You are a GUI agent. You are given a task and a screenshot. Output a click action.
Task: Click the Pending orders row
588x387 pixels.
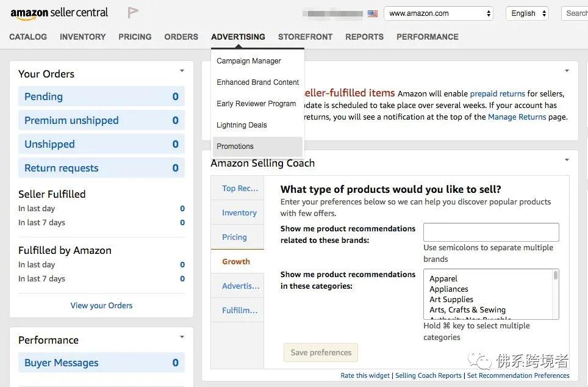point(101,96)
